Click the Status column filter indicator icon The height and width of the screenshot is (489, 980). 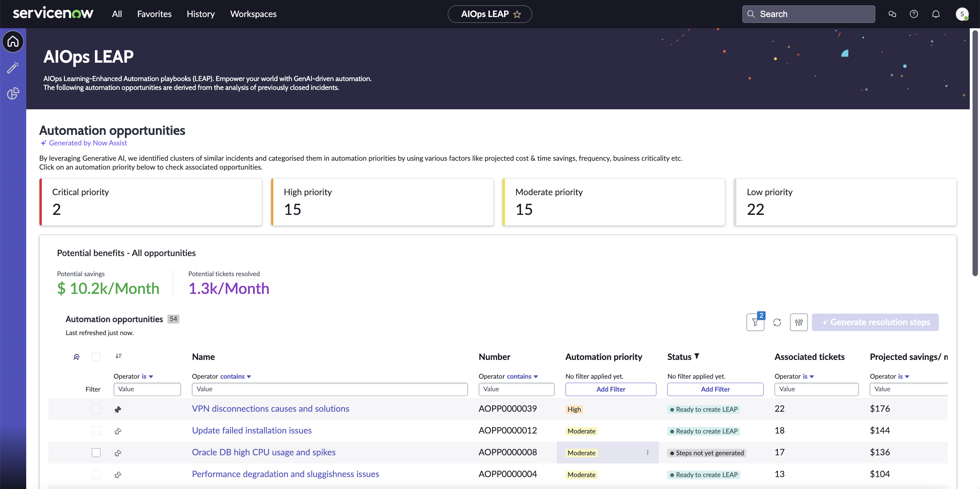[x=697, y=356]
